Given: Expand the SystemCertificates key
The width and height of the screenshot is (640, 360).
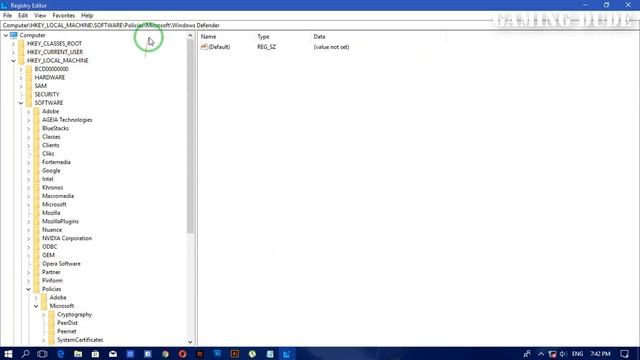Looking at the screenshot, I should coord(44,340).
